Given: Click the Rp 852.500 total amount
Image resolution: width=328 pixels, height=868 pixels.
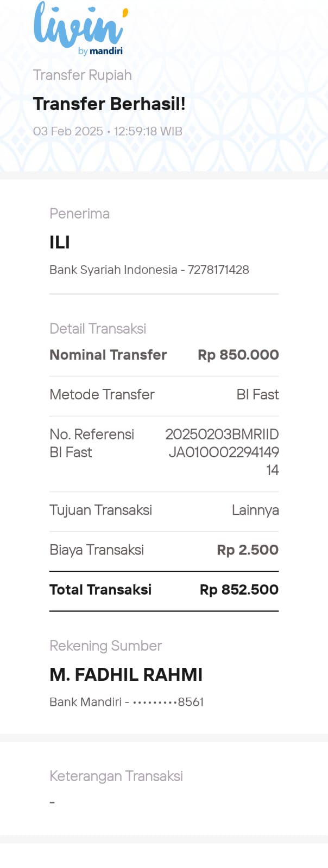Looking at the screenshot, I should pyautogui.click(x=239, y=590).
